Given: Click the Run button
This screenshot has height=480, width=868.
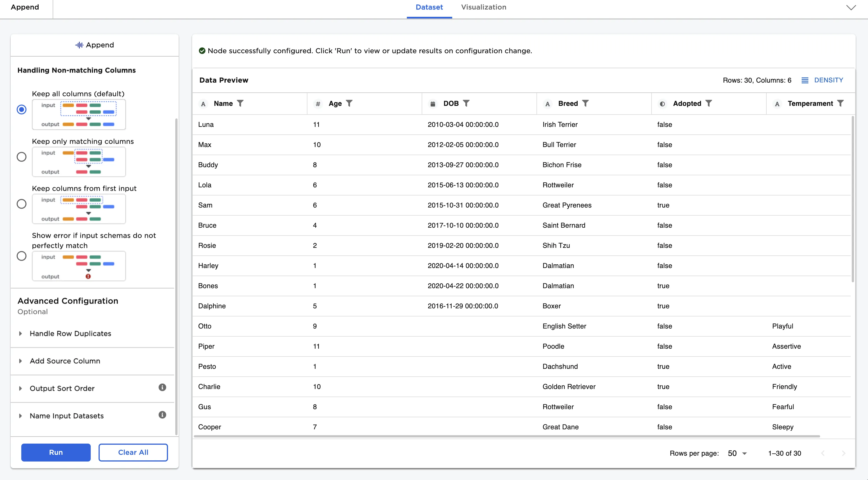Looking at the screenshot, I should [x=56, y=452].
